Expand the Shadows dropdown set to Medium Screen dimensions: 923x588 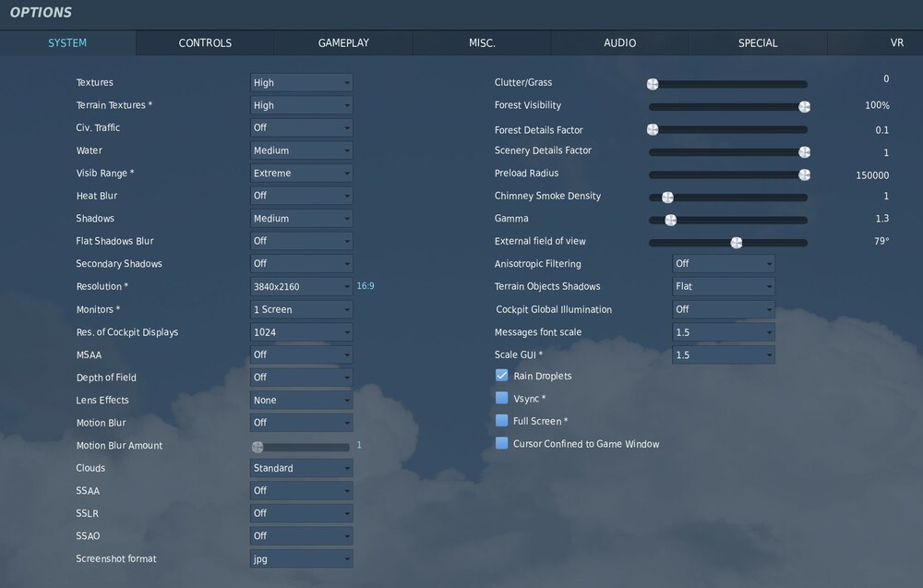pyautogui.click(x=302, y=219)
